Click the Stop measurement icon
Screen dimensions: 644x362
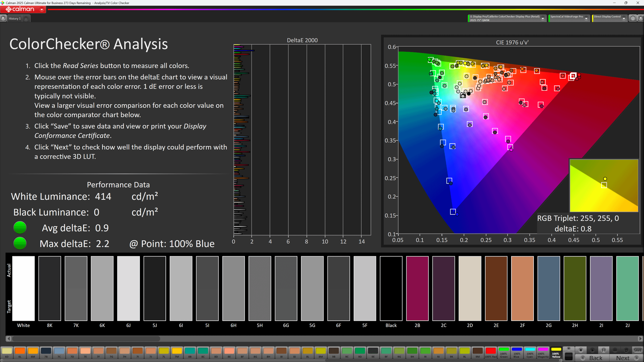click(581, 350)
